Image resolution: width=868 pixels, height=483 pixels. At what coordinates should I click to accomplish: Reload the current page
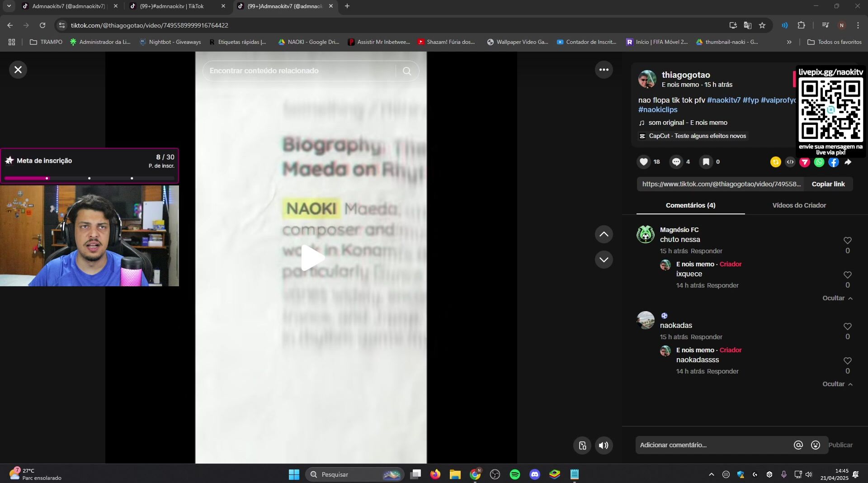coord(42,25)
